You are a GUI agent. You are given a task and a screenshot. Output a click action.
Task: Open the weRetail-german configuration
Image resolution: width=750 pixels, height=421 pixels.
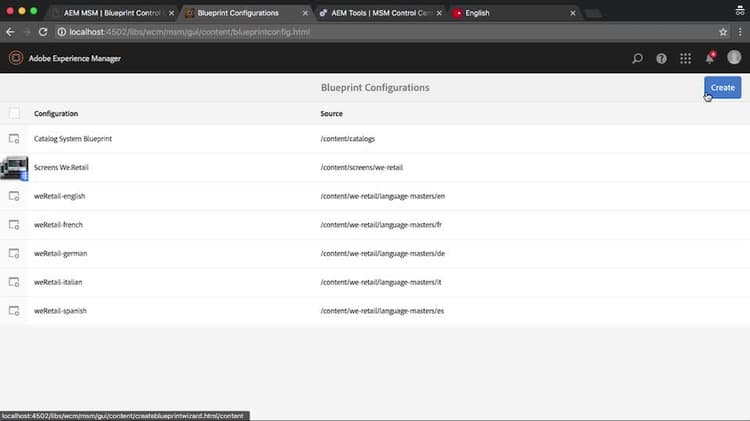(x=60, y=254)
